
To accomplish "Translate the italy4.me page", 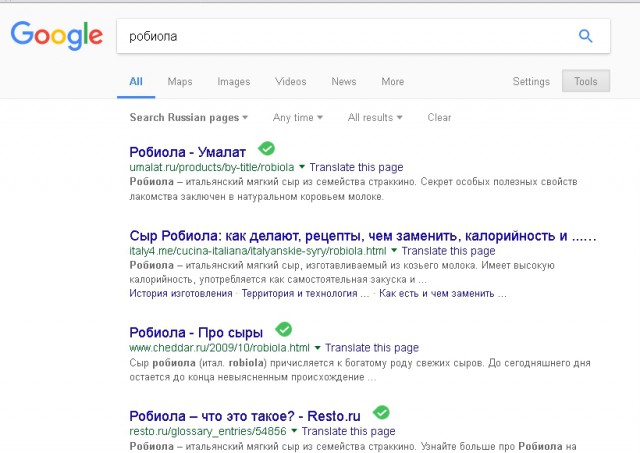I will pos(449,251).
